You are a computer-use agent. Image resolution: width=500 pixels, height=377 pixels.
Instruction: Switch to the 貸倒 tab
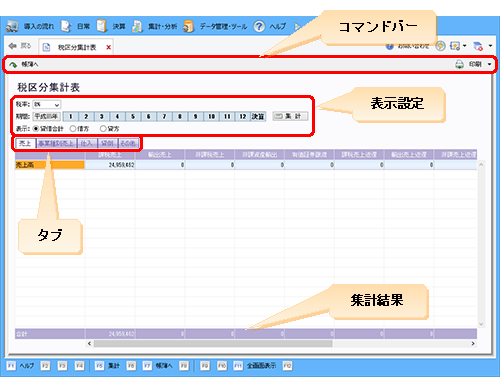[107, 143]
